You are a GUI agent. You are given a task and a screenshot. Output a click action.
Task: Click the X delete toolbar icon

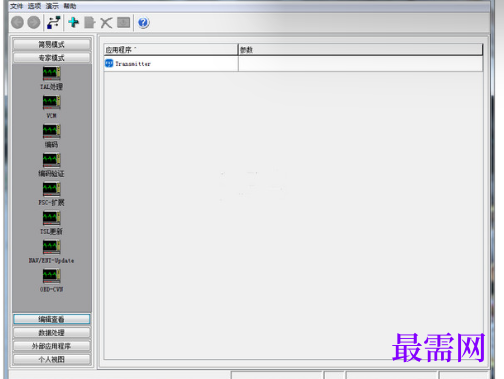pos(106,23)
